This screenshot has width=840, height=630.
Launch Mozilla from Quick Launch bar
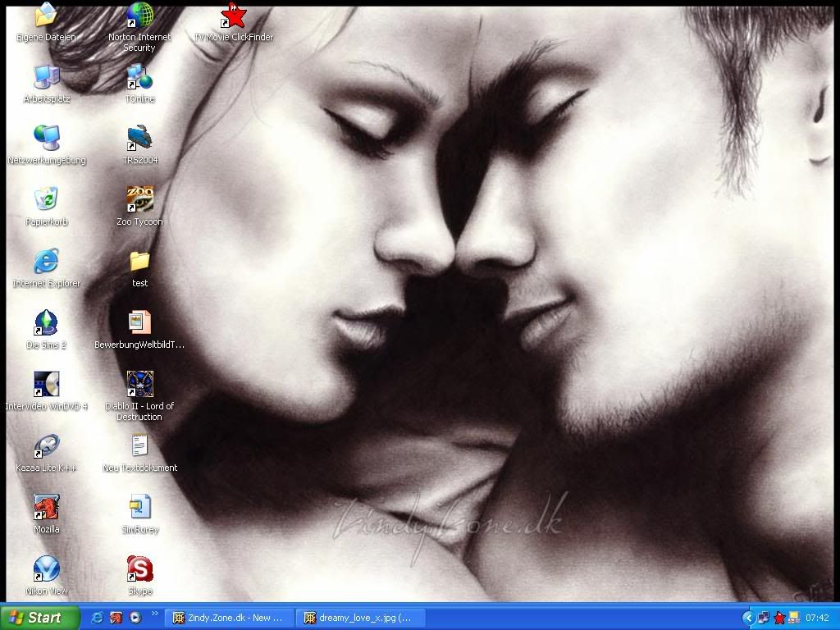click(116, 618)
